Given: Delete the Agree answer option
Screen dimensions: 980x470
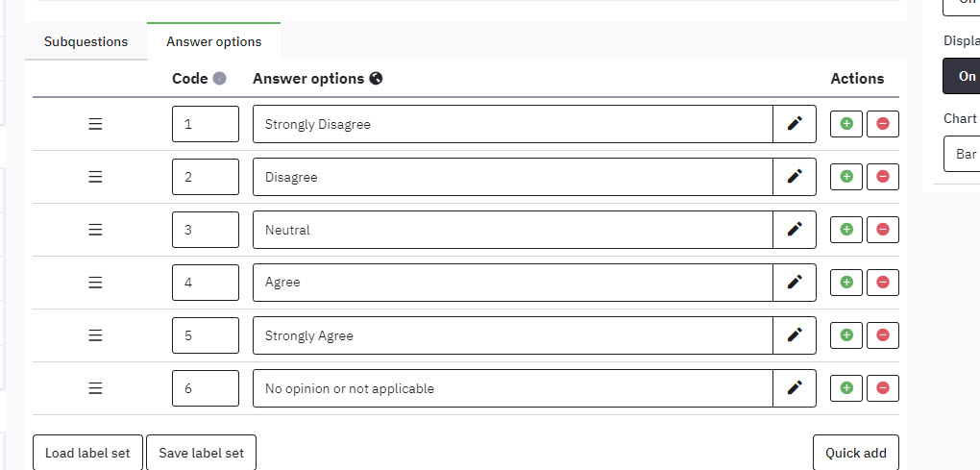Looking at the screenshot, I should [882, 283].
